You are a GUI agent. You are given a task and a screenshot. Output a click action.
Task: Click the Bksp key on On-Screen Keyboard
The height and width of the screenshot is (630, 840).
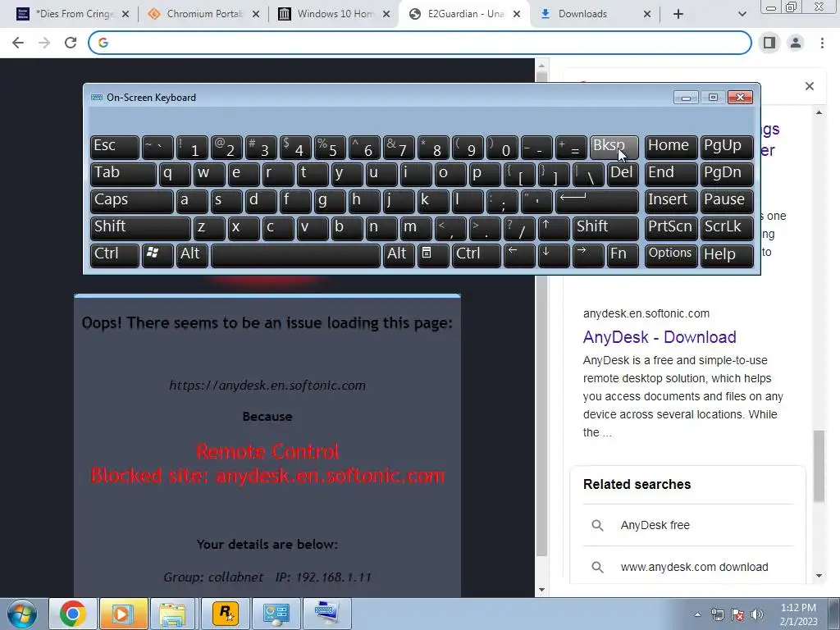click(614, 147)
